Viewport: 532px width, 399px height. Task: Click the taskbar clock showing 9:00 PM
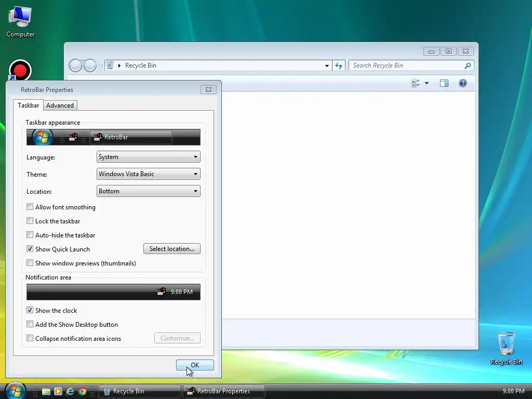click(x=514, y=391)
